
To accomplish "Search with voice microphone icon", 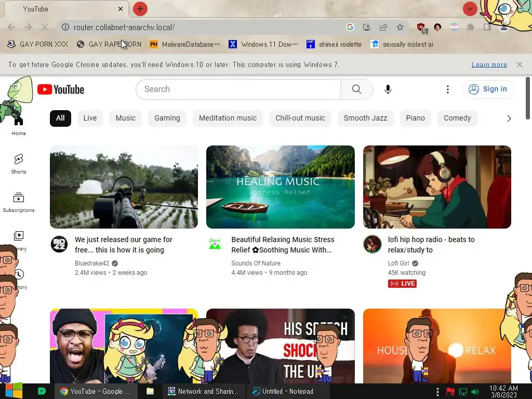I will click(x=388, y=89).
